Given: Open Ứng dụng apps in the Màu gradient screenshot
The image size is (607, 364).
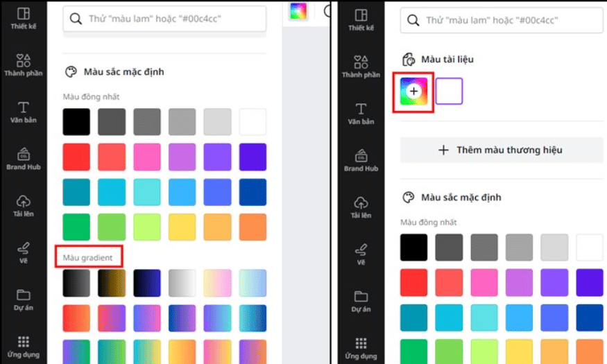Looking at the screenshot, I should point(23,347).
